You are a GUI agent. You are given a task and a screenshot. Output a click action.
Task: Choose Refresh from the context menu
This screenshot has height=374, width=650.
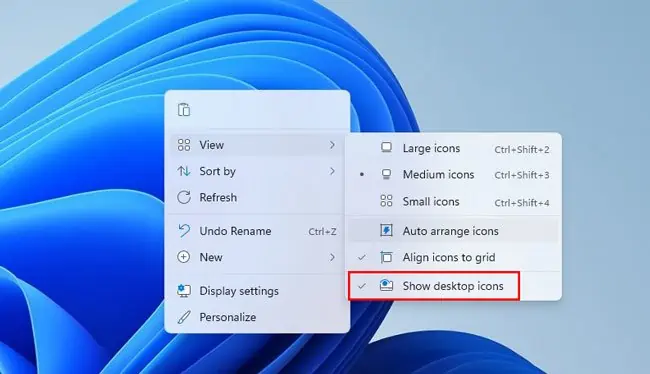[257, 197]
